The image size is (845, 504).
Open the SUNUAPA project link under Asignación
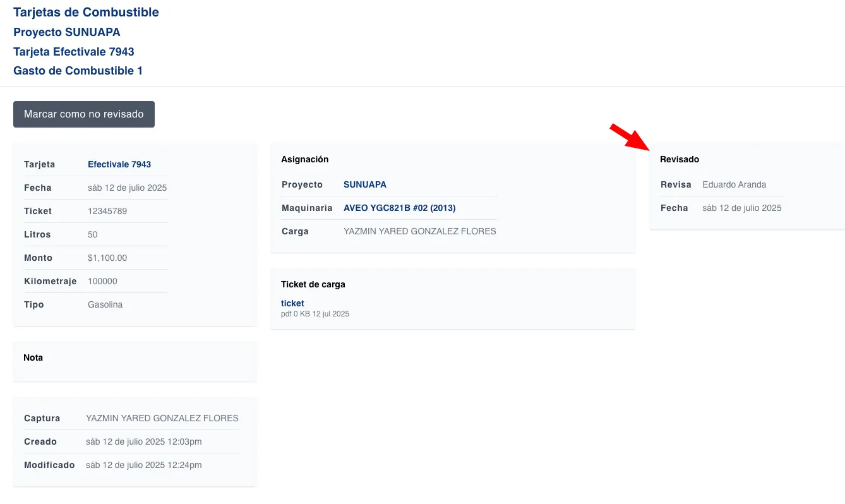(364, 184)
